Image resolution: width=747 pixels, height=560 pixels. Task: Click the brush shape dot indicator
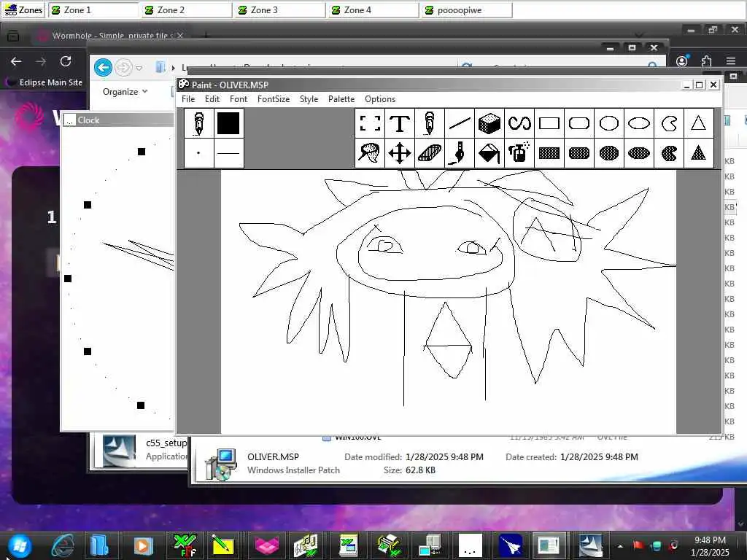[x=198, y=153]
